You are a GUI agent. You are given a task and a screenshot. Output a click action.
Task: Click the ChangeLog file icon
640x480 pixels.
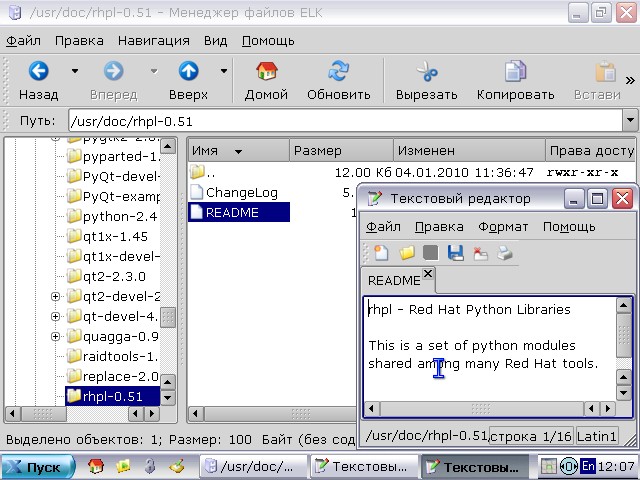[x=196, y=192]
